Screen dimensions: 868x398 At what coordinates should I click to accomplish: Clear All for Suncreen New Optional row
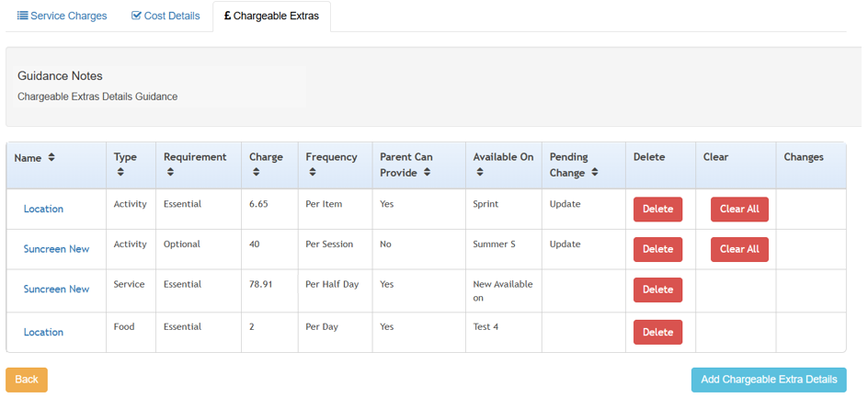pyautogui.click(x=739, y=249)
